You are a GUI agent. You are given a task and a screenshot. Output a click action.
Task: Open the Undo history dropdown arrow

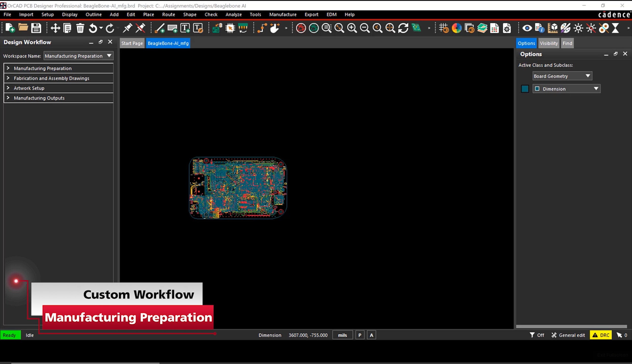[101, 28]
